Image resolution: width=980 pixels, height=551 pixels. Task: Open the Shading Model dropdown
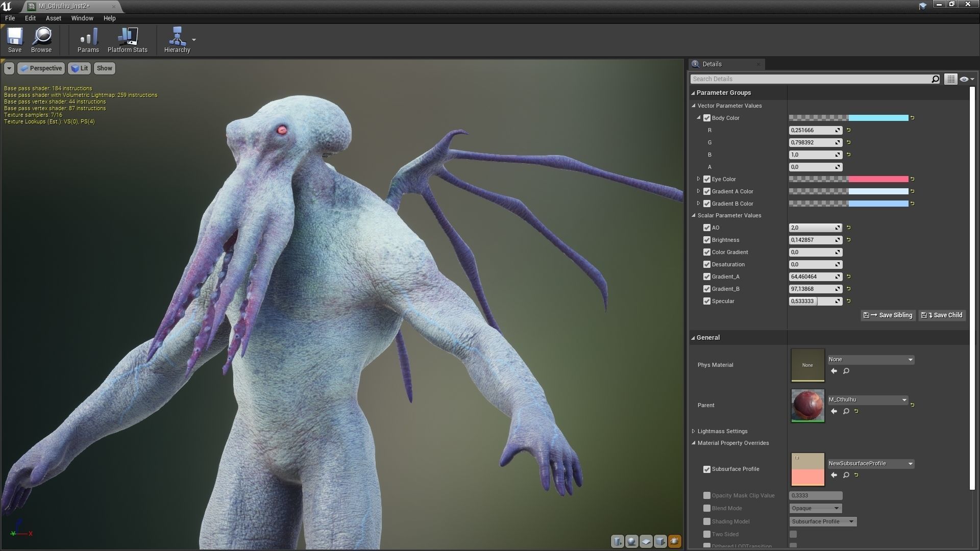pos(823,521)
